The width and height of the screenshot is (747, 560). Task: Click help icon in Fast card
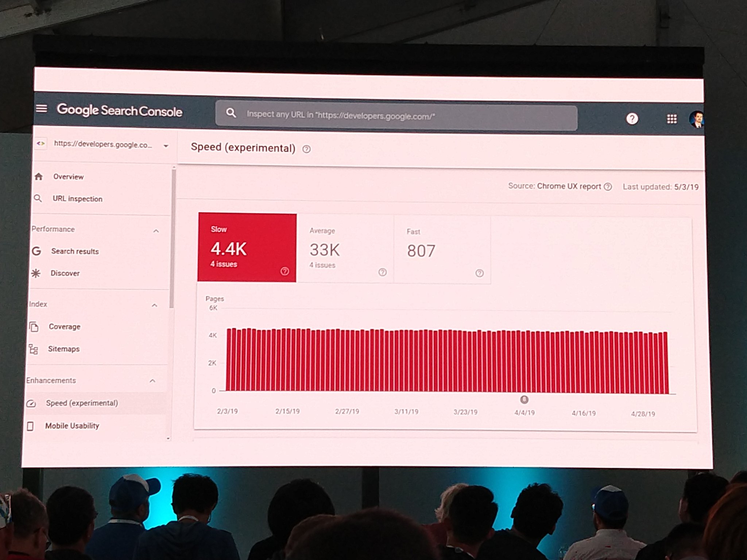tap(480, 273)
